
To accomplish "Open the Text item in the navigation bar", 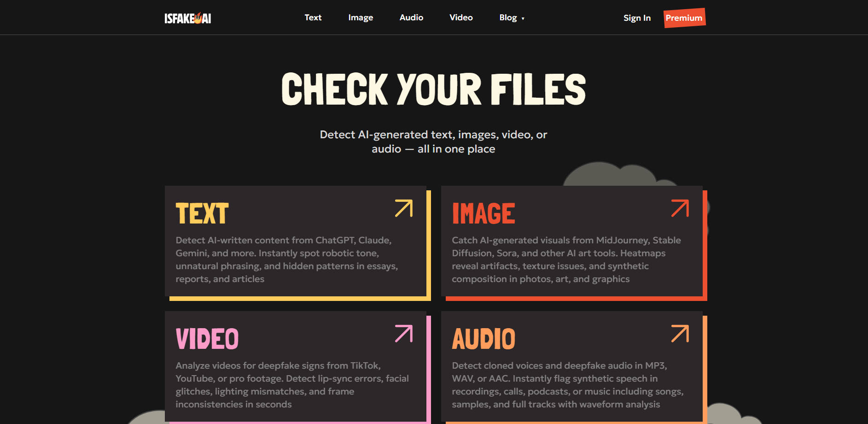I will point(313,18).
